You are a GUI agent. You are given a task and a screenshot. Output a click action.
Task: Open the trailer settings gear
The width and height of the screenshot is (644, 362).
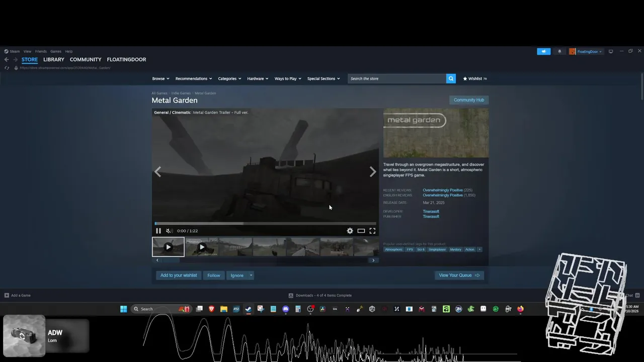click(x=350, y=231)
